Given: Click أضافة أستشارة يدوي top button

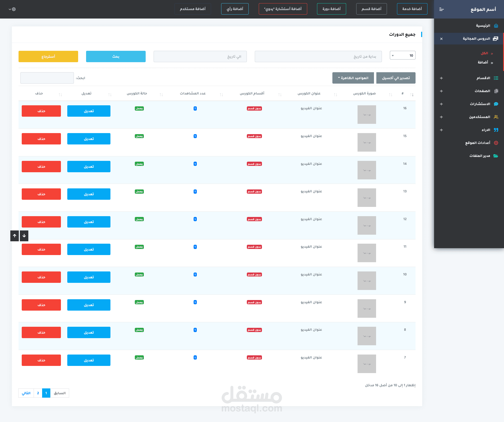Looking at the screenshot, I should click(283, 9).
